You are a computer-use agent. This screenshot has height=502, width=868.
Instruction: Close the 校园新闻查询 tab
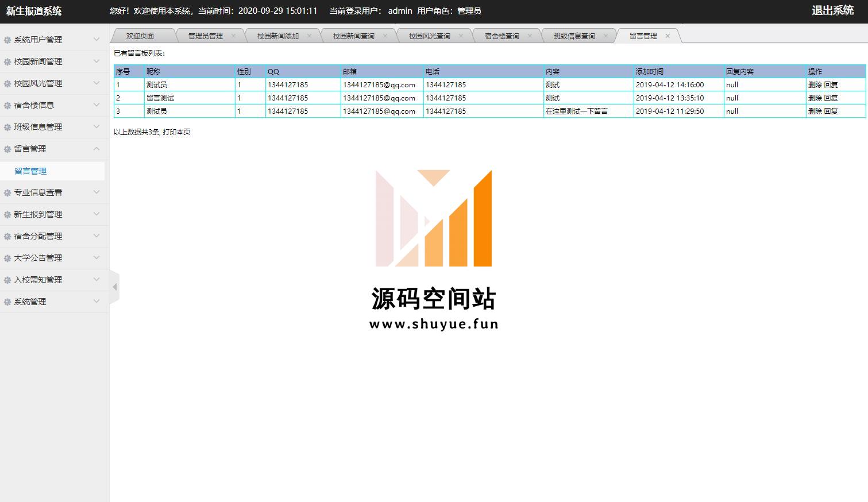tap(385, 36)
